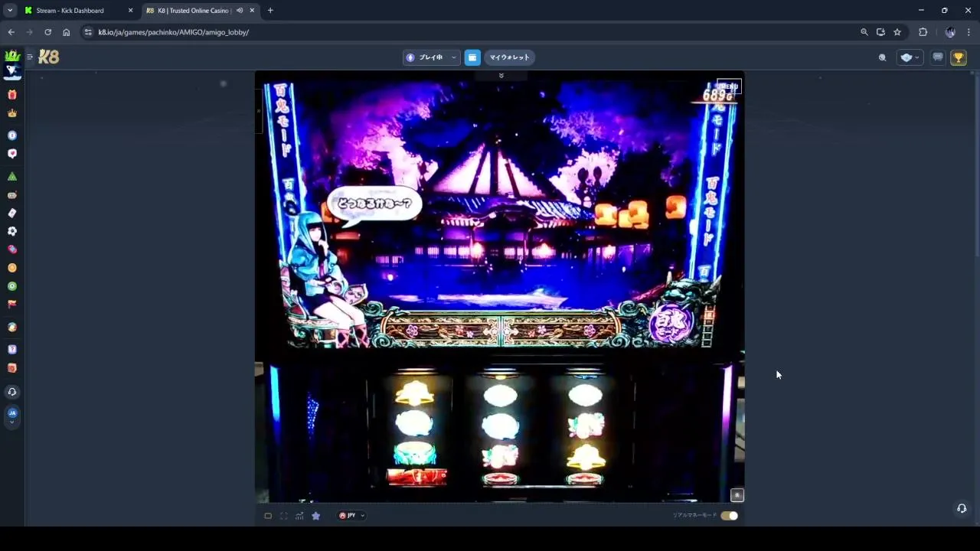Viewport: 980px width, 551px height.
Task: Open the orange coin sidebar icon
Action: click(11, 268)
